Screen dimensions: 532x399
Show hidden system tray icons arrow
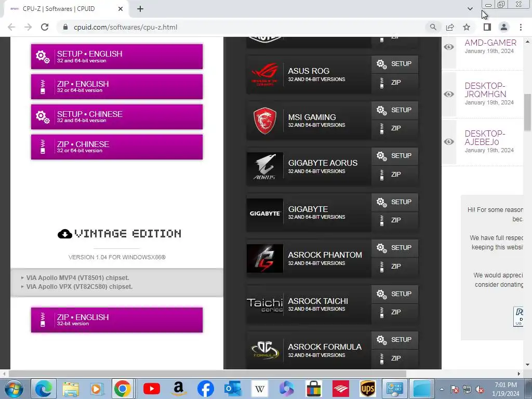pyautogui.click(x=442, y=390)
